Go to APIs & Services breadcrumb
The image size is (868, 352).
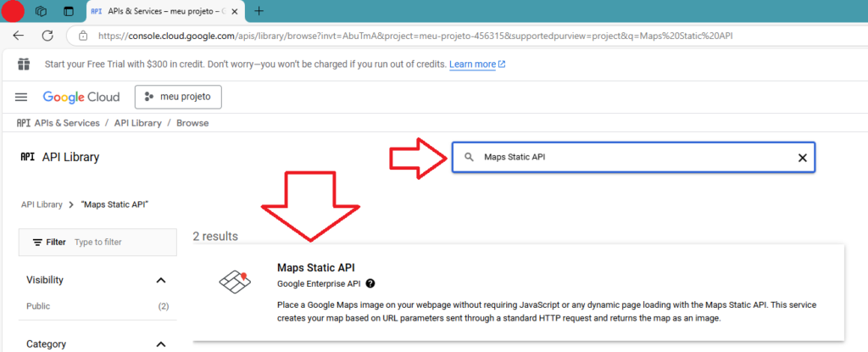(x=67, y=123)
